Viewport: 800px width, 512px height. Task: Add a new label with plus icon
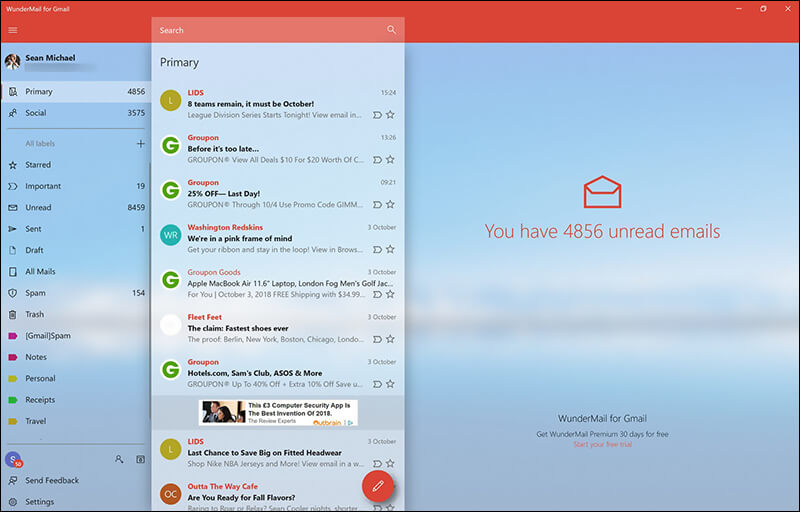click(140, 144)
